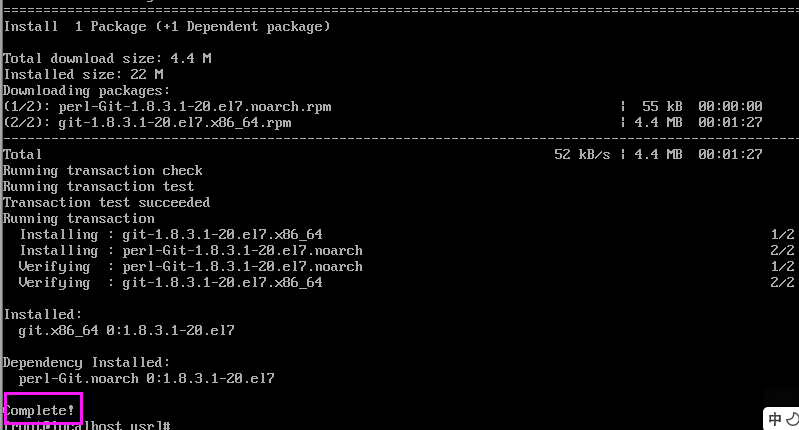The image size is (799, 430).
Task: Click the Running transaction check line
Action: click(103, 170)
